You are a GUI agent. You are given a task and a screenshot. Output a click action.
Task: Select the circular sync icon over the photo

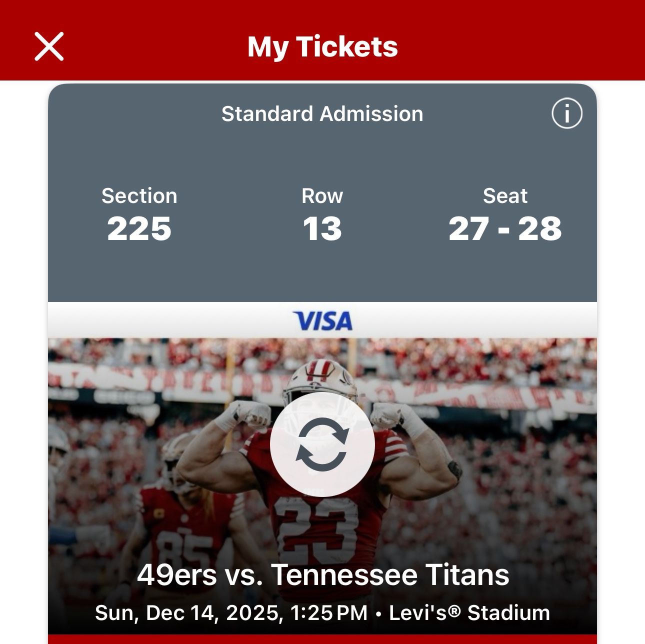coord(322,446)
